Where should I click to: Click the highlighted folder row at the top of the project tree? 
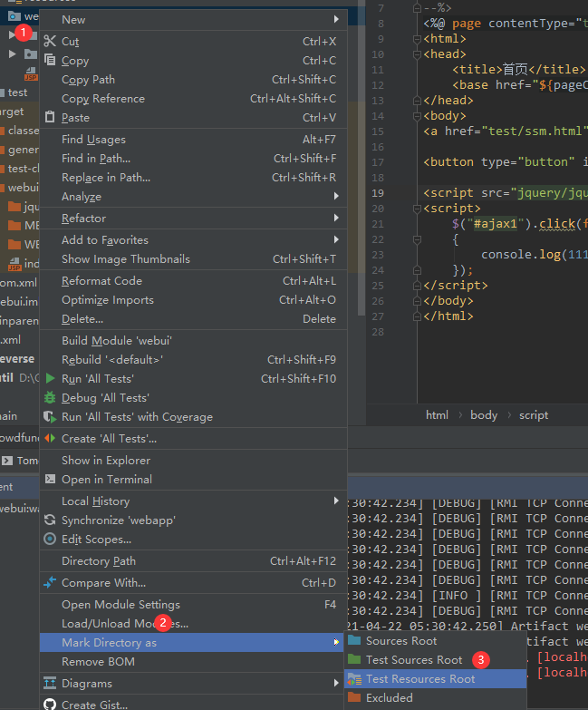19,16
